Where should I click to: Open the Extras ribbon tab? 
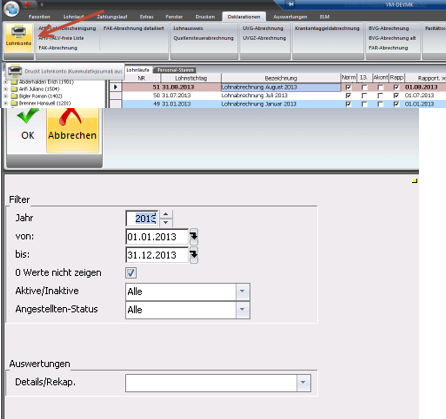click(x=147, y=17)
